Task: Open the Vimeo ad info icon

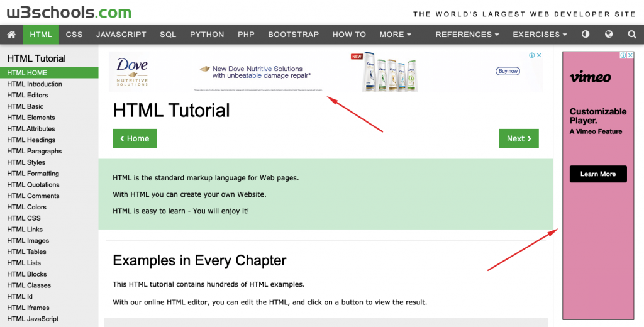Action: tap(623, 55)
